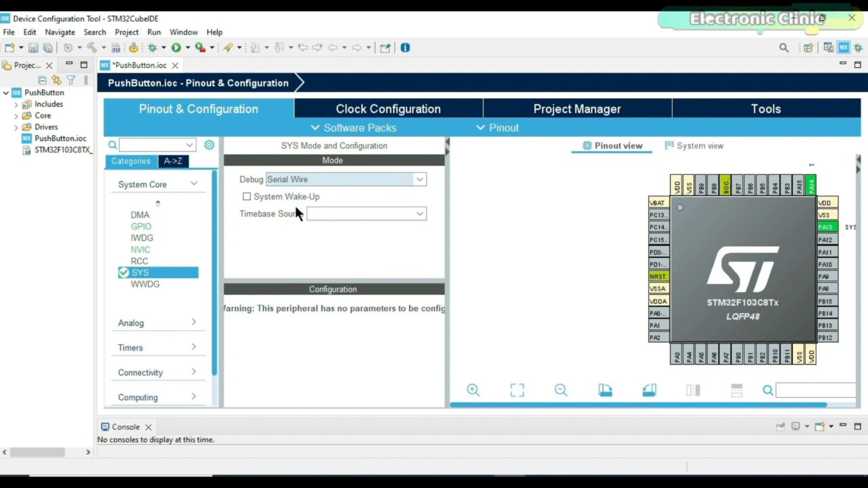Switch to Clock Configuration tab
This screenshot has height=488, width=868.
pos(389,108)
